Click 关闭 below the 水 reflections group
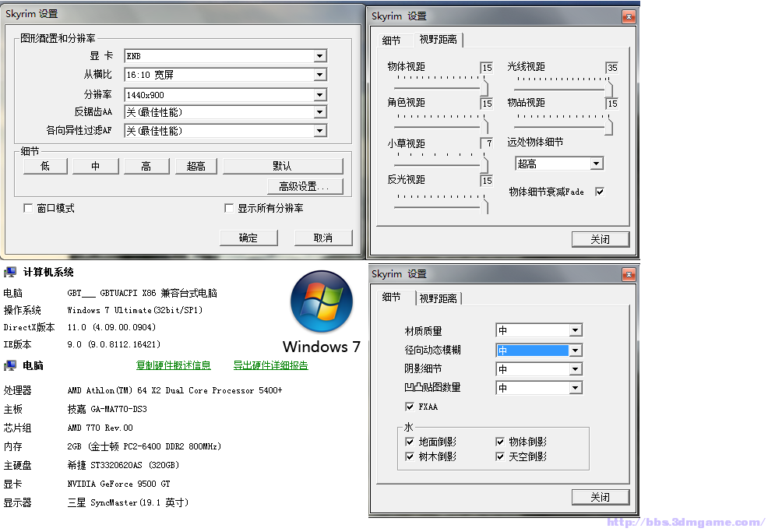This screenshot has width=768, height=532. (x=601, y=497)
